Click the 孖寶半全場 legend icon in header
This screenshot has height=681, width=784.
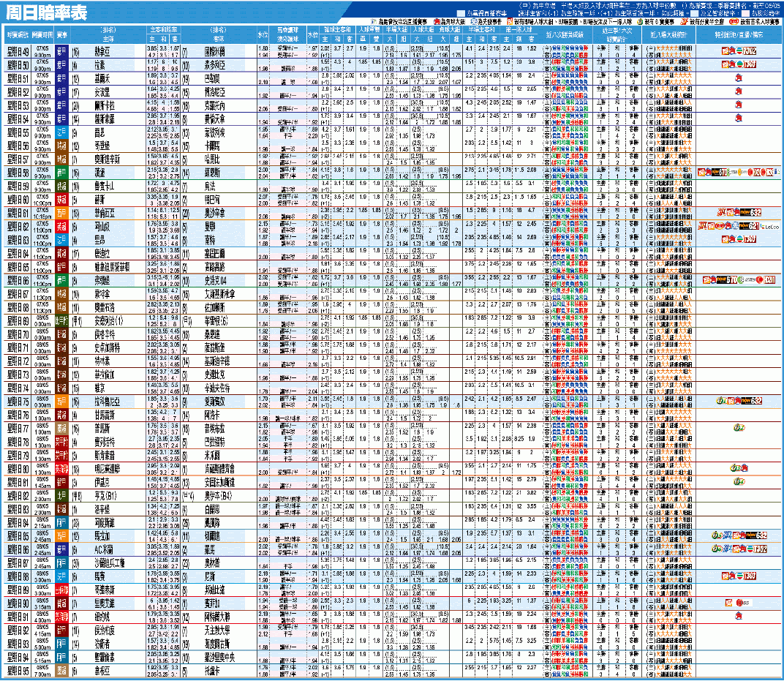point(684,22)
